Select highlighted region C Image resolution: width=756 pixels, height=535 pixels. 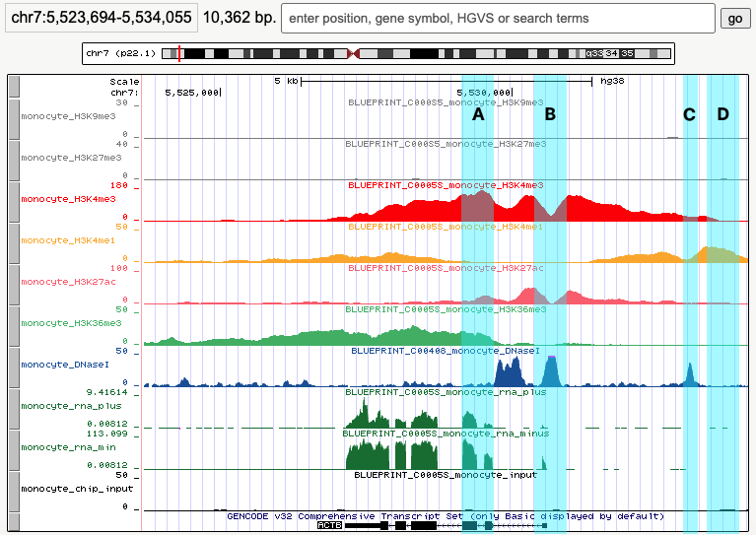point(690,296)
